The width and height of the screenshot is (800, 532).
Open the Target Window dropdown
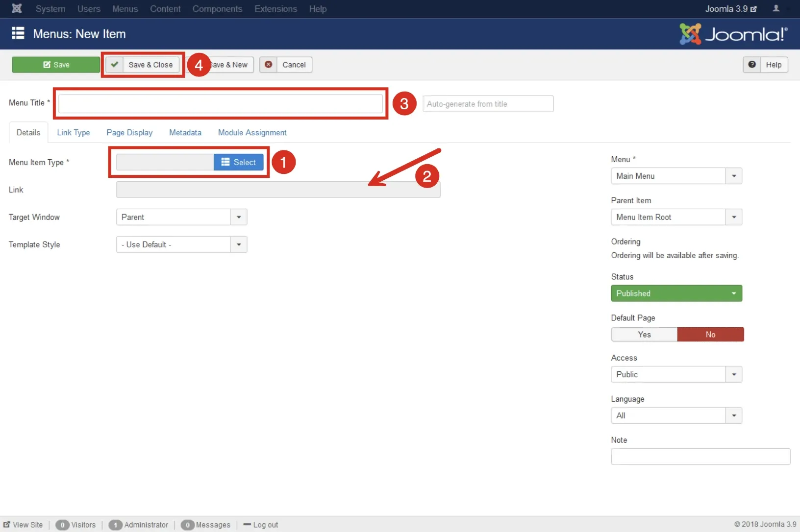point(181,217)
